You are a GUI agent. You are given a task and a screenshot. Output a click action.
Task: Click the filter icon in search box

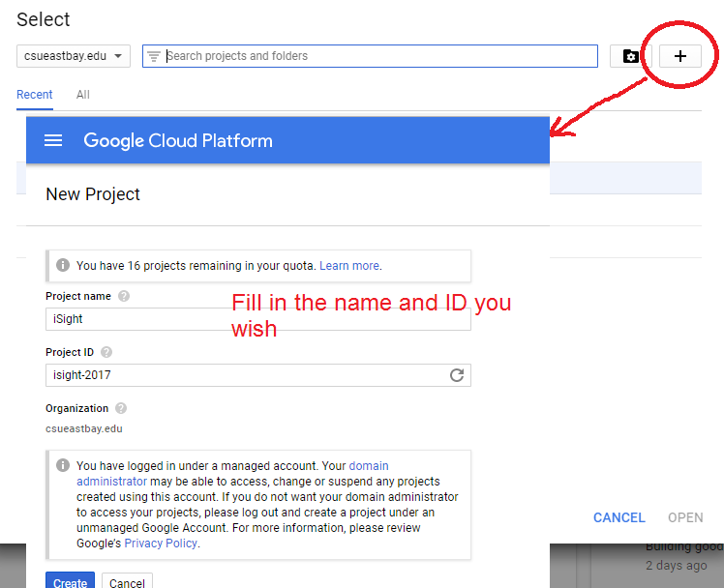(x=154, y=56)
